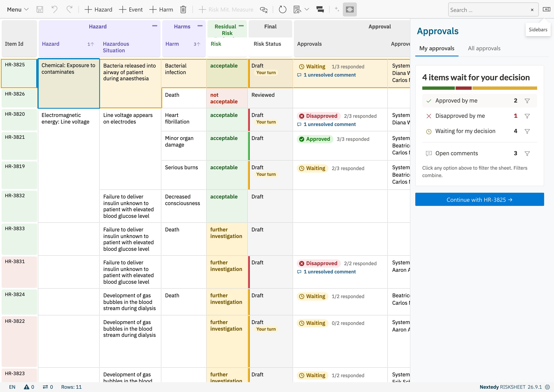
Task: Click the green approved progress bar segment
Action: [438, 88]
